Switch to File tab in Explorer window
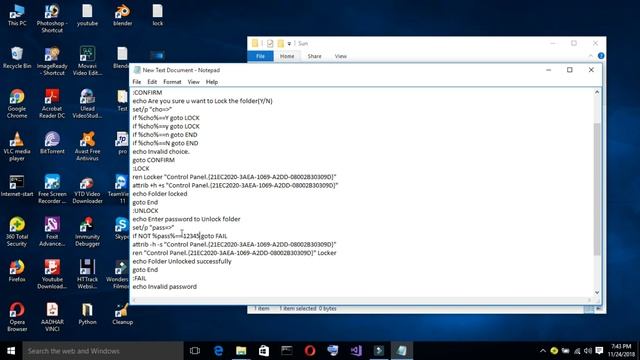This screenshot has height=360, width=640. pos(260,56)
